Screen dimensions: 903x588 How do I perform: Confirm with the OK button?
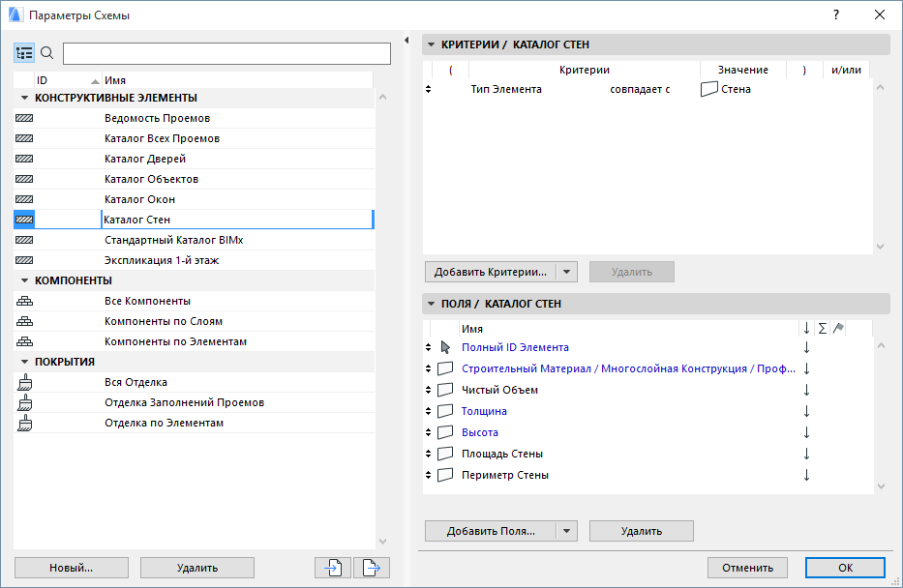(845, 568)
